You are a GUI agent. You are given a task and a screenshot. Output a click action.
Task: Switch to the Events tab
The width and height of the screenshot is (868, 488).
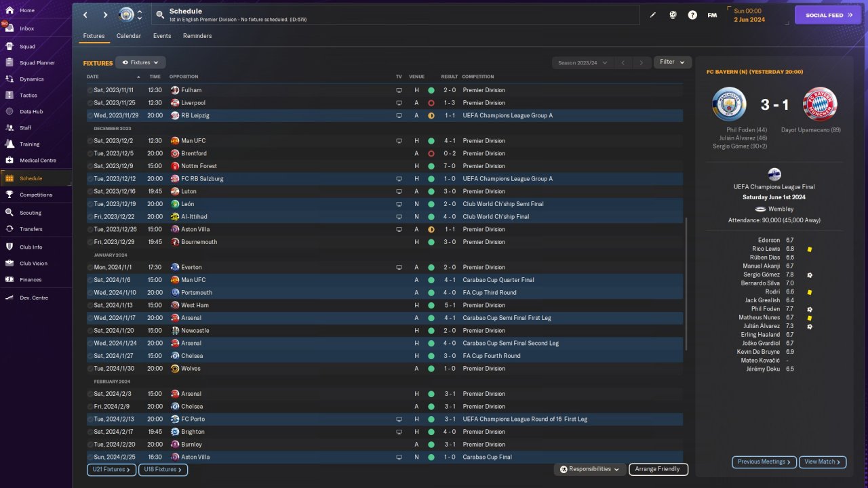coord(162,36)
